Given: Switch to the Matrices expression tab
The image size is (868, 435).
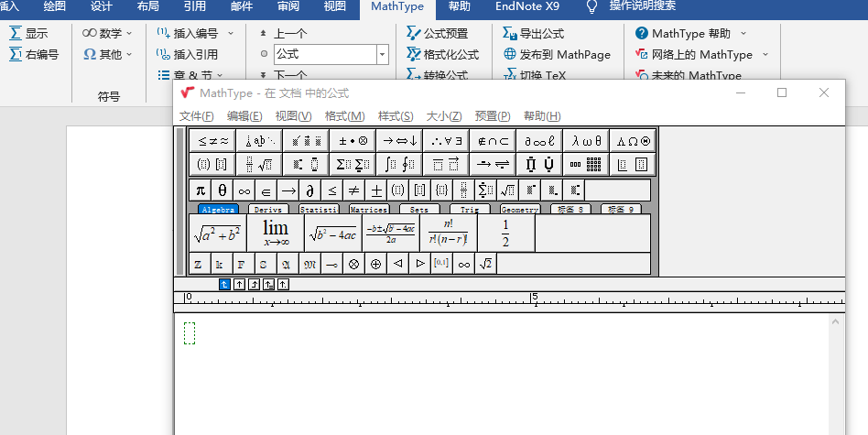Looking at the screenshot, I should coord(369,209).
